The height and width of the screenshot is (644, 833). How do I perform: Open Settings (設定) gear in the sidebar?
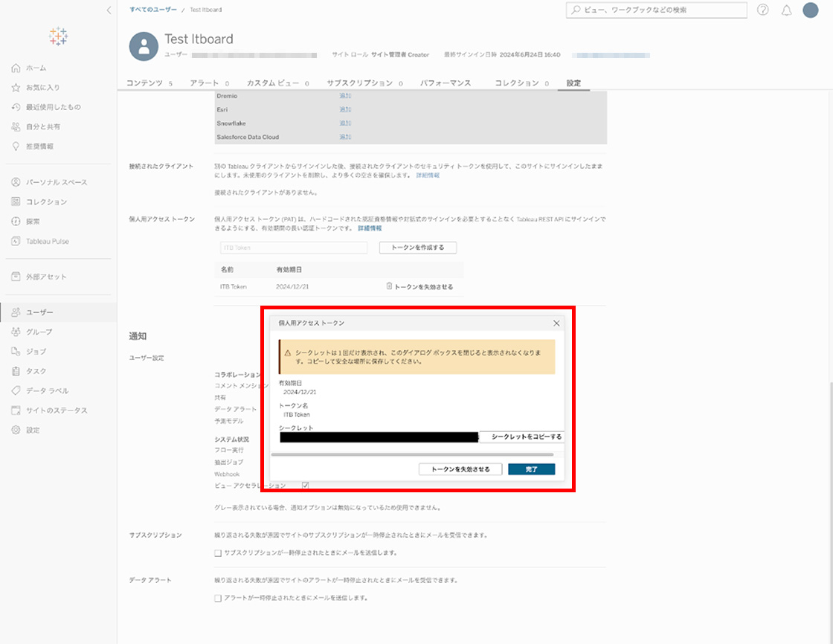click(33, 430)
